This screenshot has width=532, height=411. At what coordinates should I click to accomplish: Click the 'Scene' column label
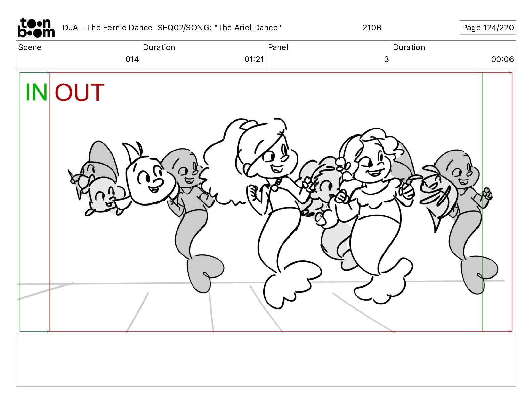pyautogui.click(x=30, y=47)
